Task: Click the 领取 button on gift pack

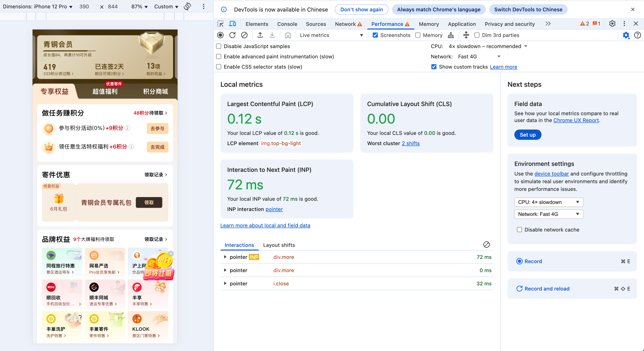Action: (149, 202)
